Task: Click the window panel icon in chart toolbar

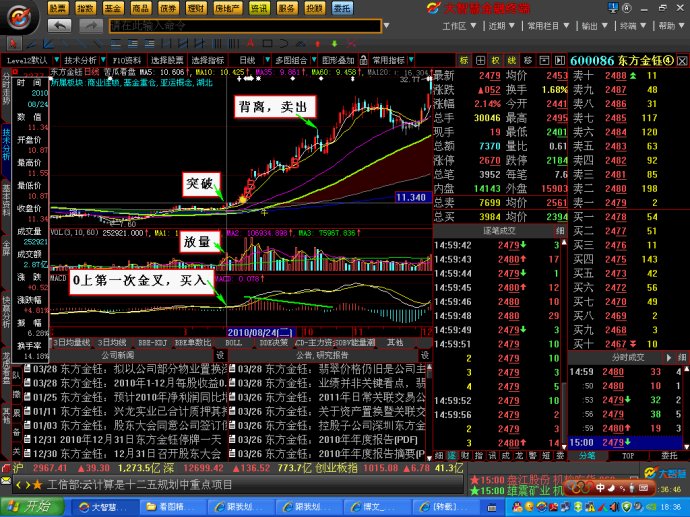Action: coord(544,60)
